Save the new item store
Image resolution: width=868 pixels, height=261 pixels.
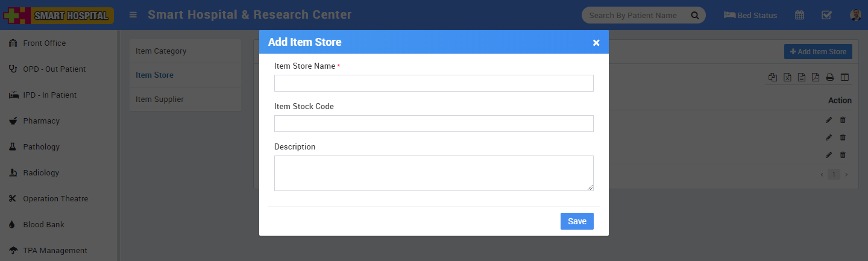[577, 221]
